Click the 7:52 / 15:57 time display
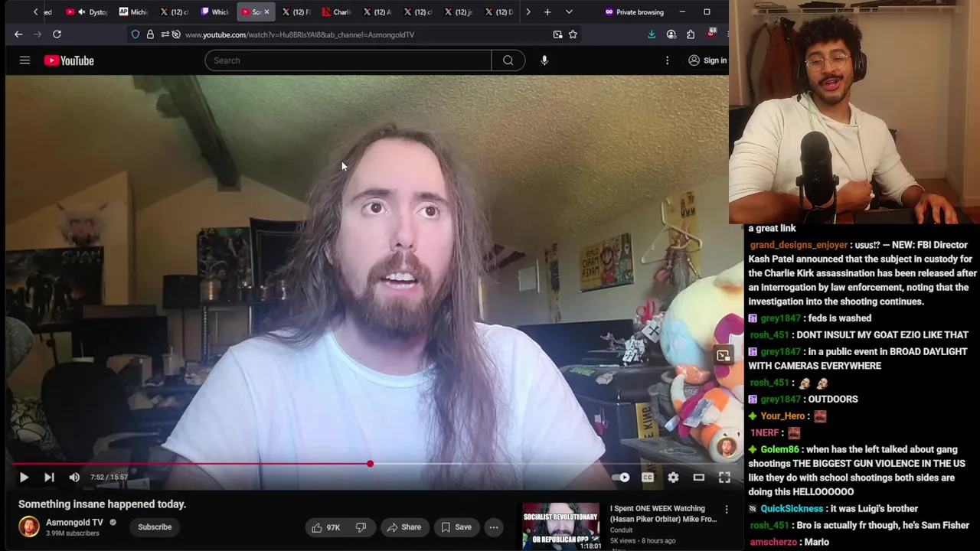980x551 pixels. 109,478
